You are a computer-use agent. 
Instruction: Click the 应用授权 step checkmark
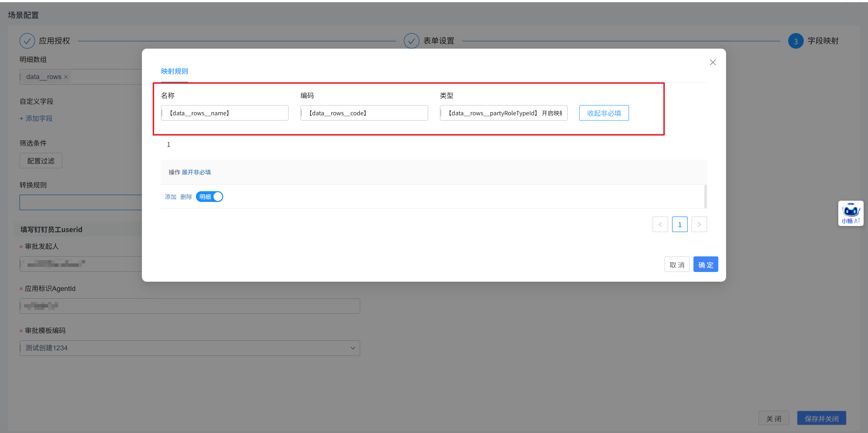27,41
